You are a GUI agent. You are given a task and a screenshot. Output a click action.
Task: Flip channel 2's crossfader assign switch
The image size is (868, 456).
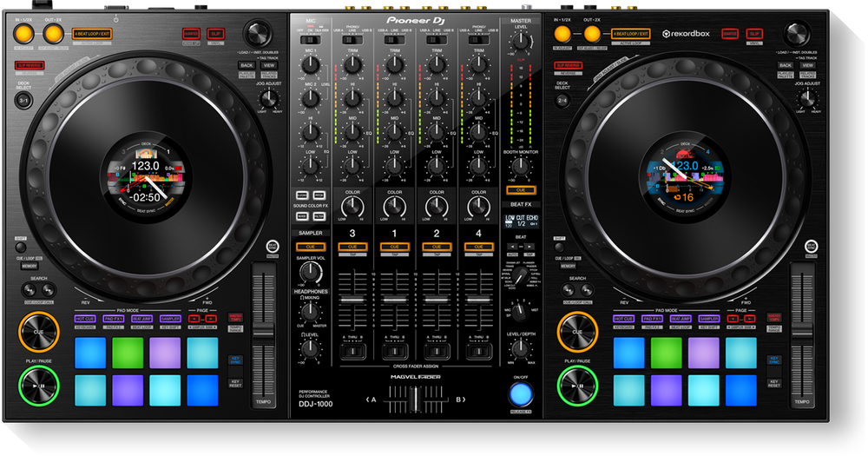tap(437, 352)
